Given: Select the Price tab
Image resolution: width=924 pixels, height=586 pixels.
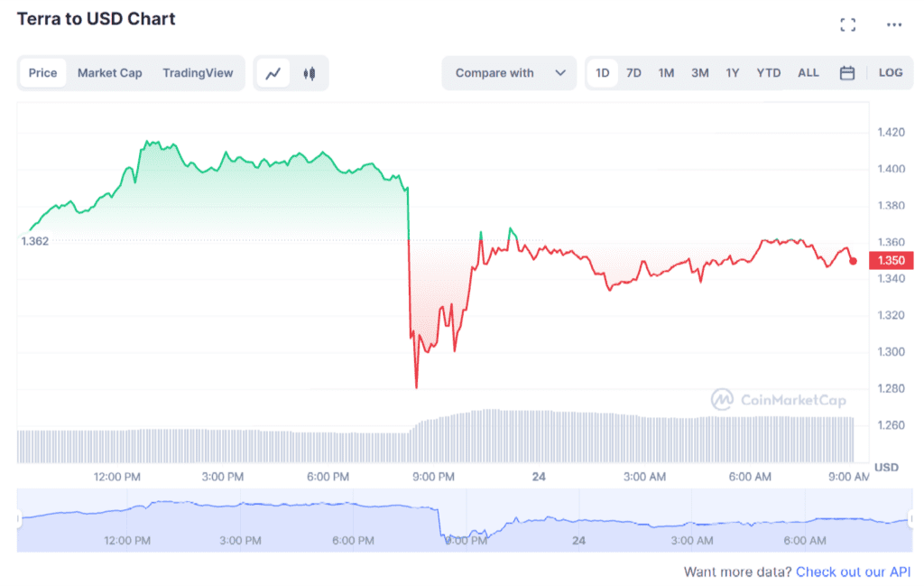Looking at the screenshot, I should click(42, 73).
